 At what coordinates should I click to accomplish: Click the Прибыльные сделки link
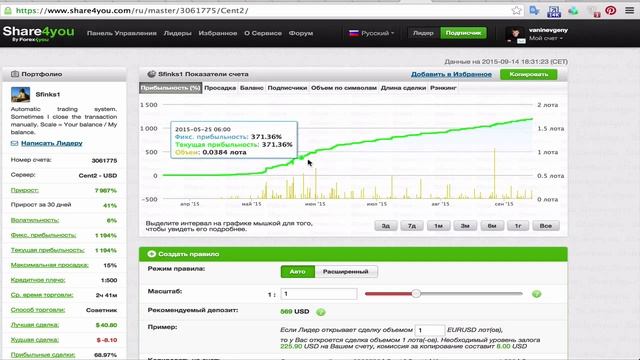[43, 355]
